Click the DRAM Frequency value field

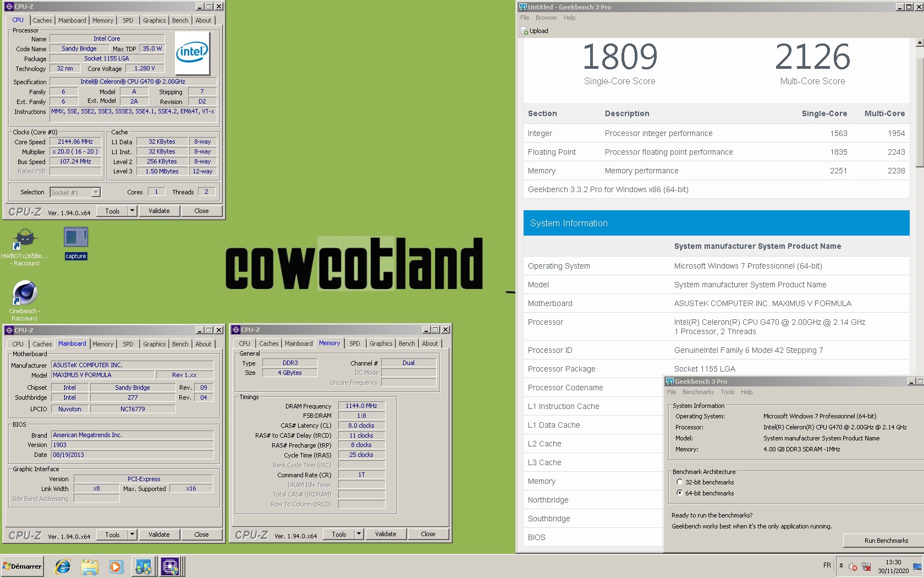(361, 406)
